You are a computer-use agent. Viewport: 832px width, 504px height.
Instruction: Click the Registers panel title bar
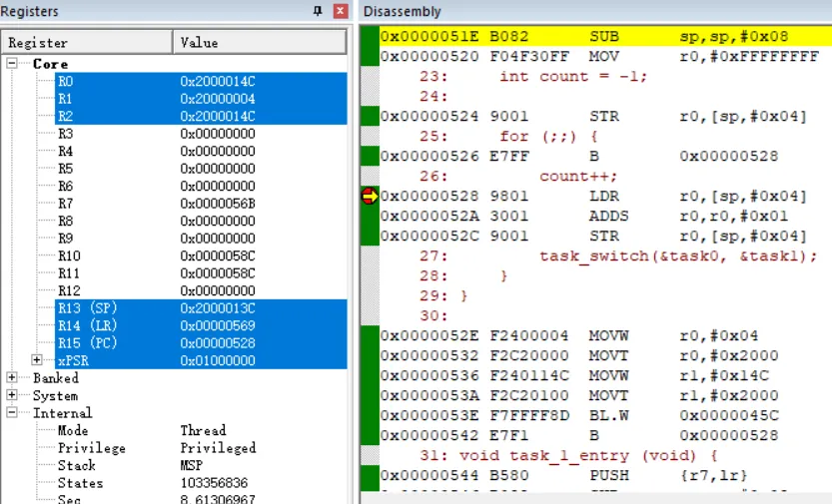(150, 11)
